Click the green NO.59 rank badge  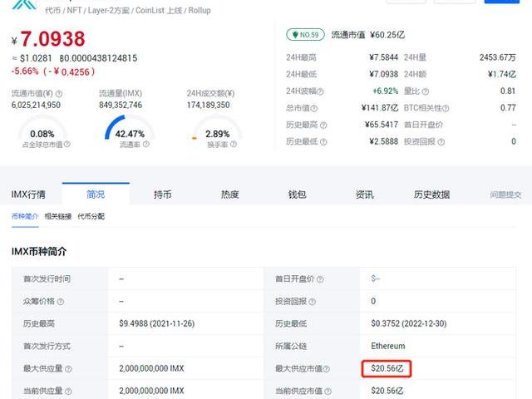(x=304, y=35)
